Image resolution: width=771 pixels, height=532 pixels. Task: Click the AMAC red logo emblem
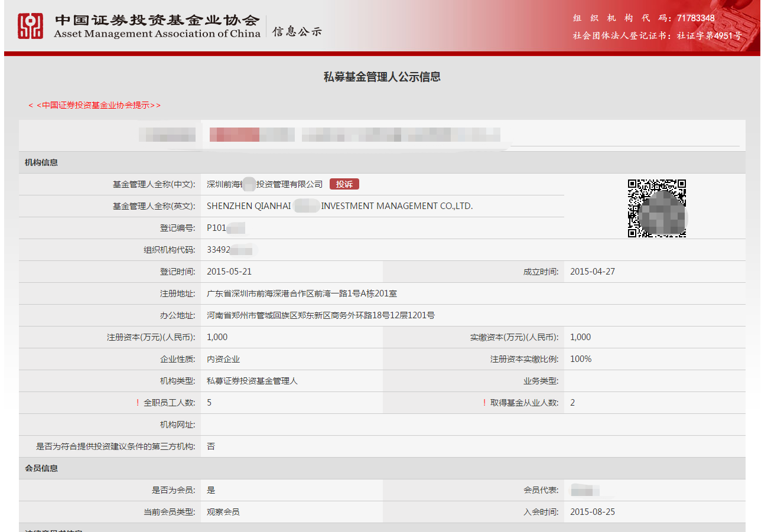click(x=31, y=26)
